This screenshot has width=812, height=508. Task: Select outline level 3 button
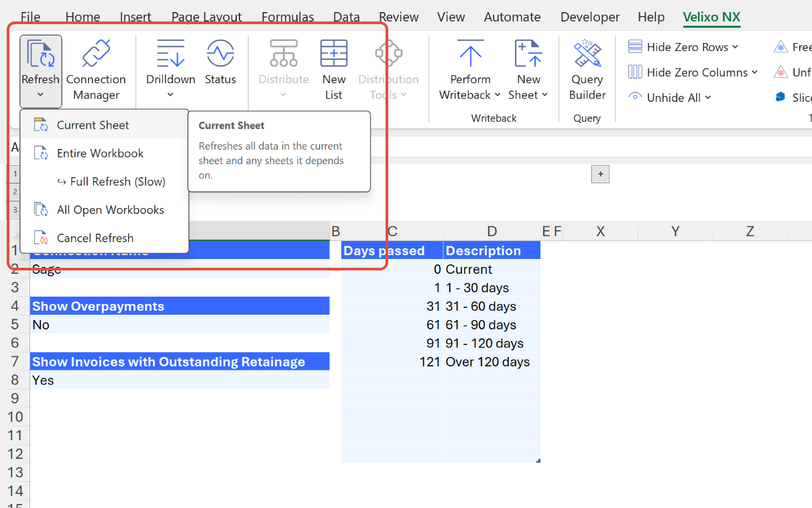(15, 210)
